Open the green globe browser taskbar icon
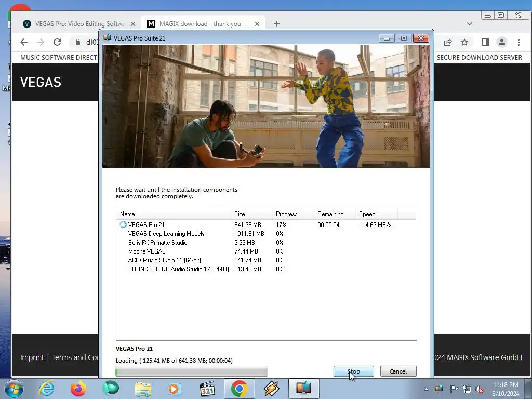The width and height of the screenshot is (532, 399). pos(111,389)
